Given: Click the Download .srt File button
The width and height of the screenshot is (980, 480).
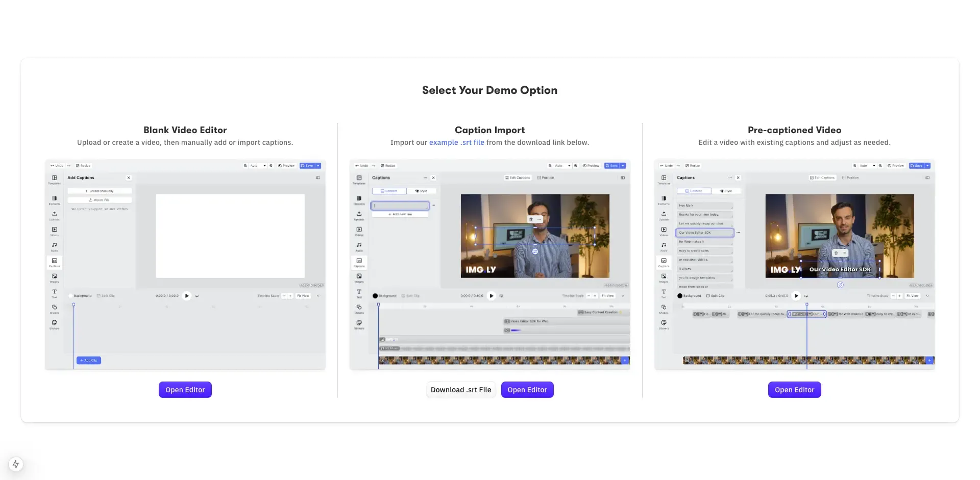Looking at the screenshot, I should click(461, 390).
